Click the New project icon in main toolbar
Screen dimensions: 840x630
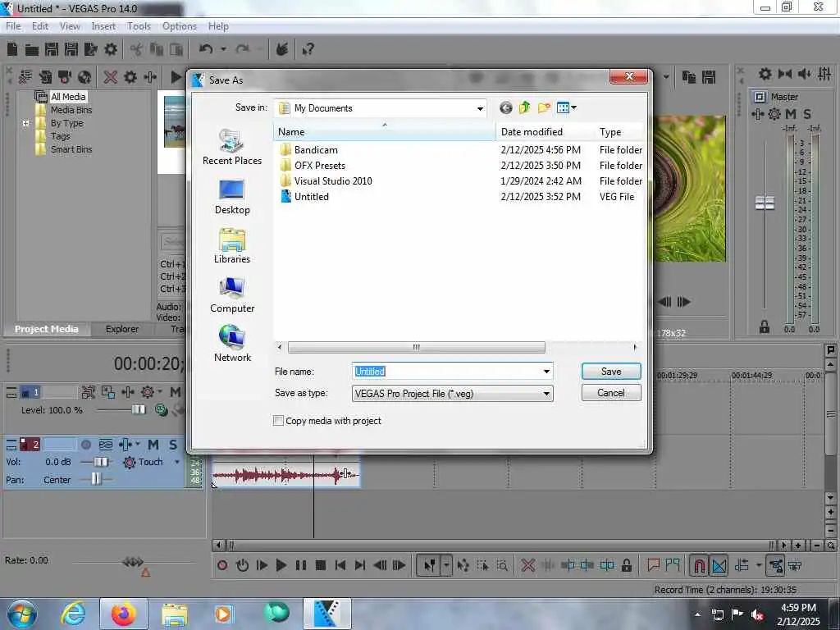(x=11, y=49)
